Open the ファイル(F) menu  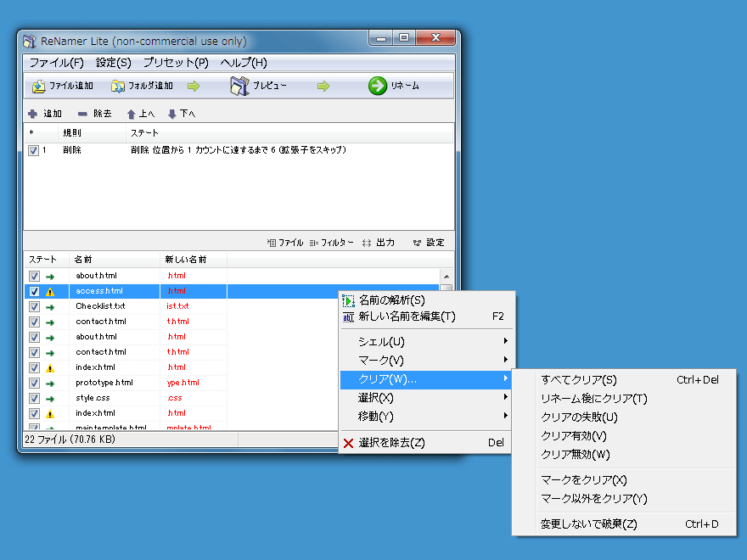pos(57,63)
